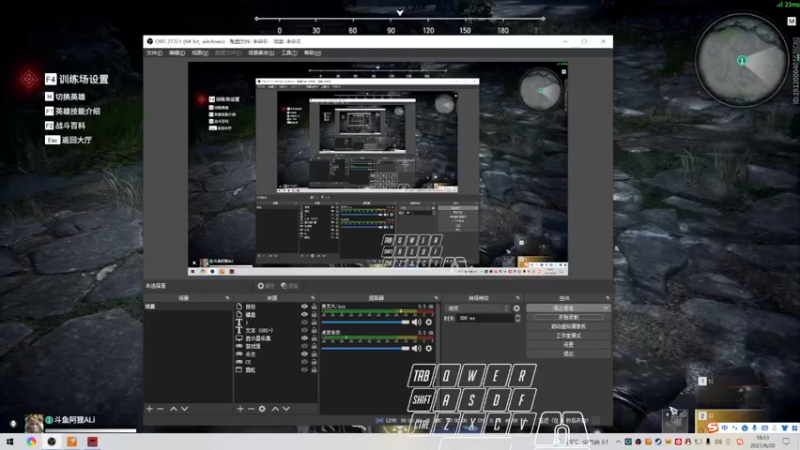Open the Windows notification center
The height and width of the screenshot is (450, 800).
[786, 442]
